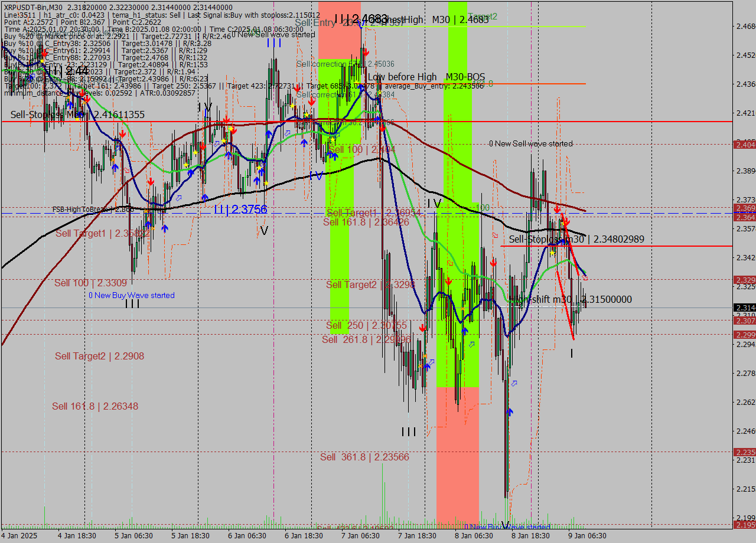Select the 'Sell Target2 | 2.2908' label
Screen dimensions: 756x543
(x=99, y=356)
